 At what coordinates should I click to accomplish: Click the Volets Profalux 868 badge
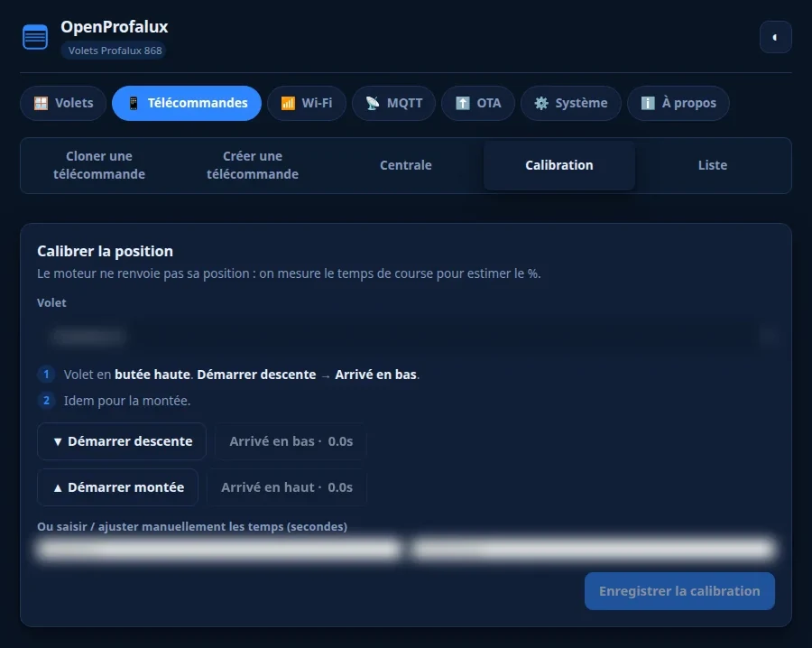[x=115, y=51]
